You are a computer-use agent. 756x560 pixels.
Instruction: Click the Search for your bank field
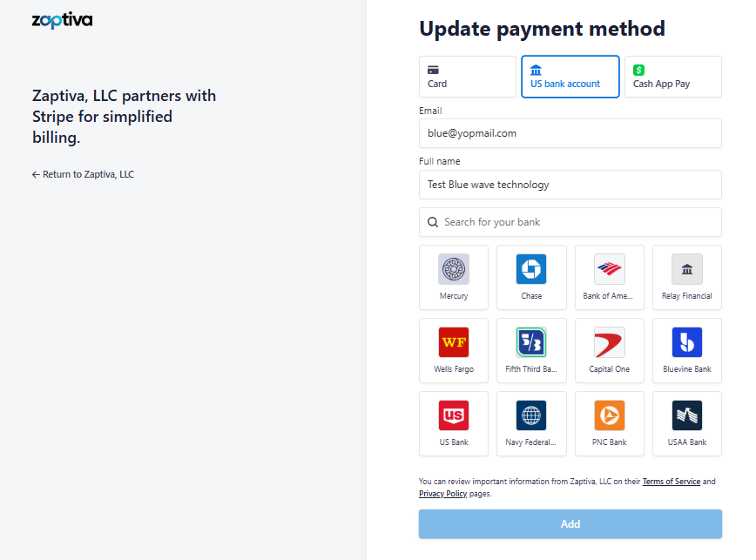pos(570,222)
